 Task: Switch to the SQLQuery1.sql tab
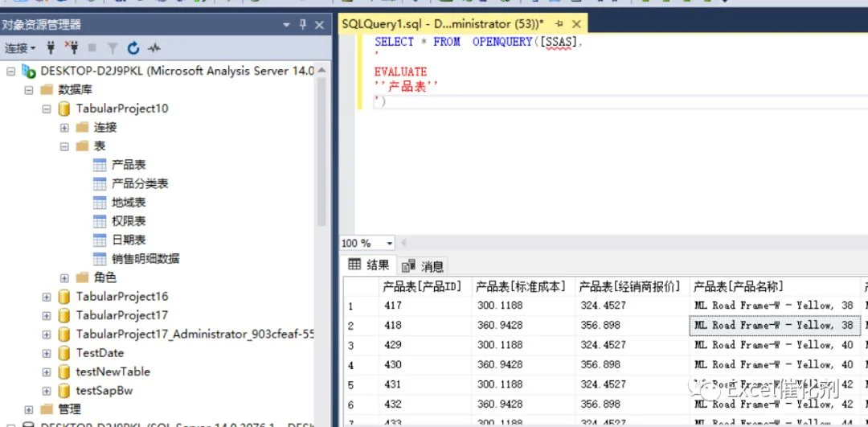point(443,24)
